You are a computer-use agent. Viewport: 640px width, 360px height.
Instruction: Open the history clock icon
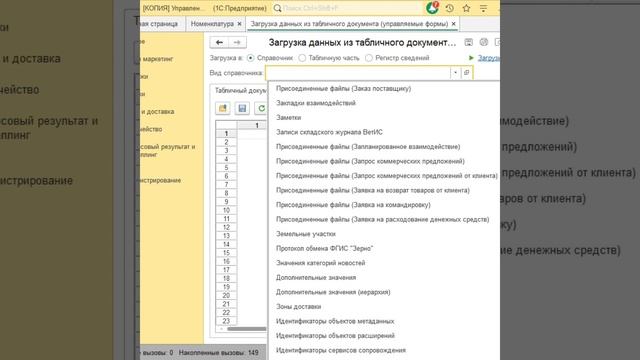[x=449, y=8]
